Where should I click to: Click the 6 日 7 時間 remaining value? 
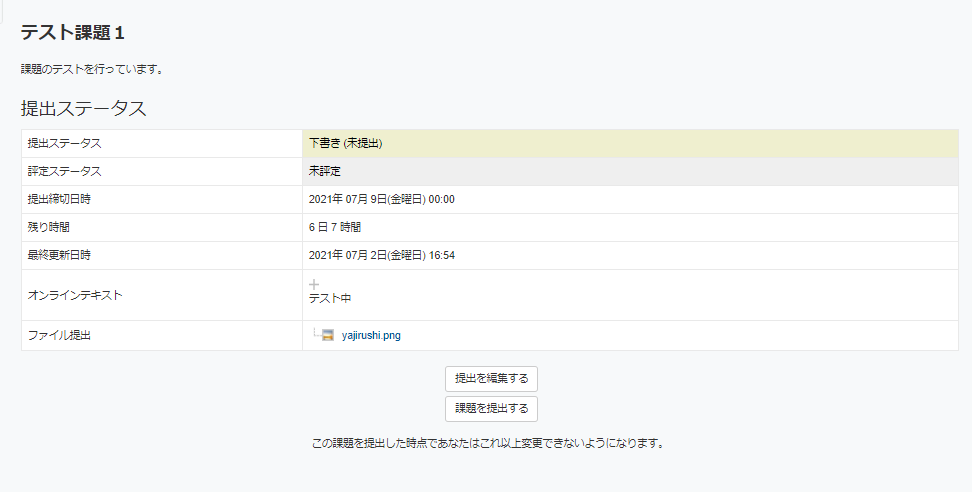pos(334,227)
